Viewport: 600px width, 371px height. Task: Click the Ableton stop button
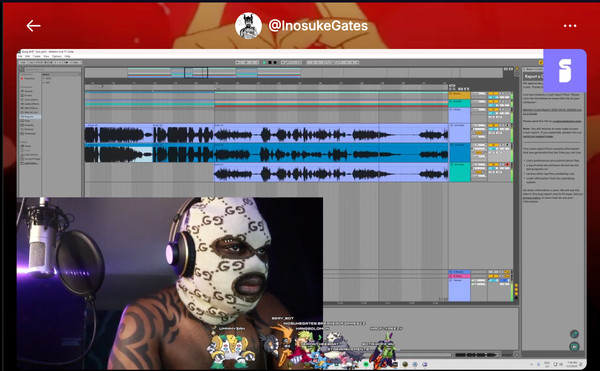tap(269, 62)
